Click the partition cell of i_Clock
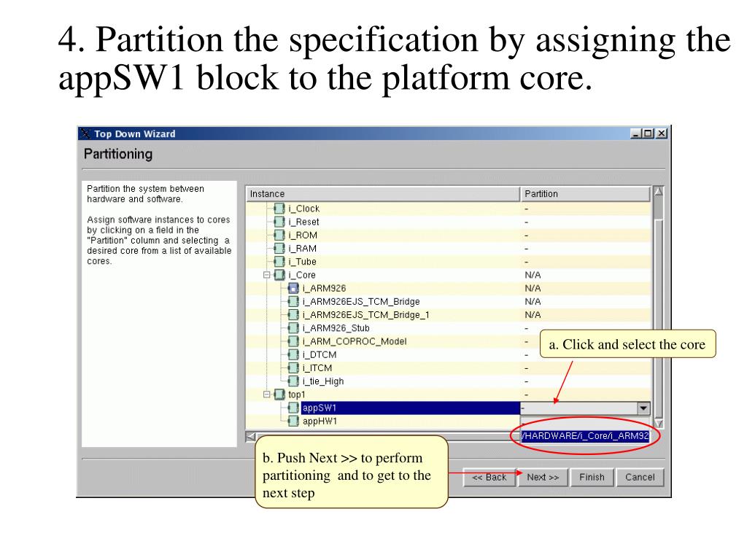The width and height of the screenshot is (747, 560). click(x=585, y=209)
